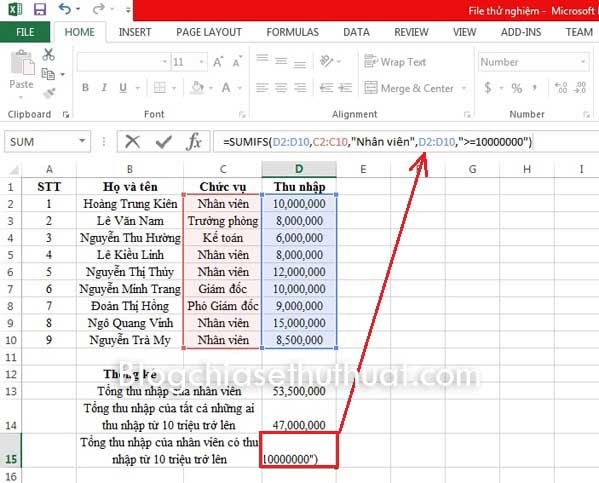
Task: Open Clipboard group dialog launcher
Action: [x=66, y=115]
